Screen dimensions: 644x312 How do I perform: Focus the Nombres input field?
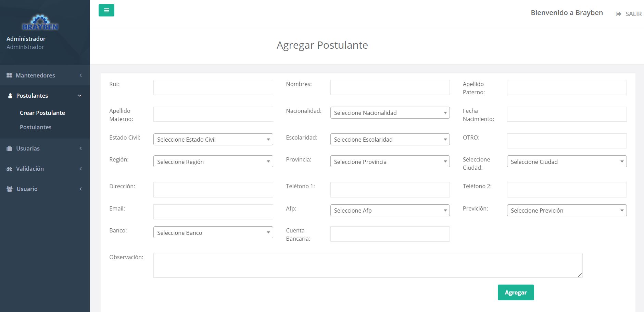pyautogui.click(x=390, y=87)
